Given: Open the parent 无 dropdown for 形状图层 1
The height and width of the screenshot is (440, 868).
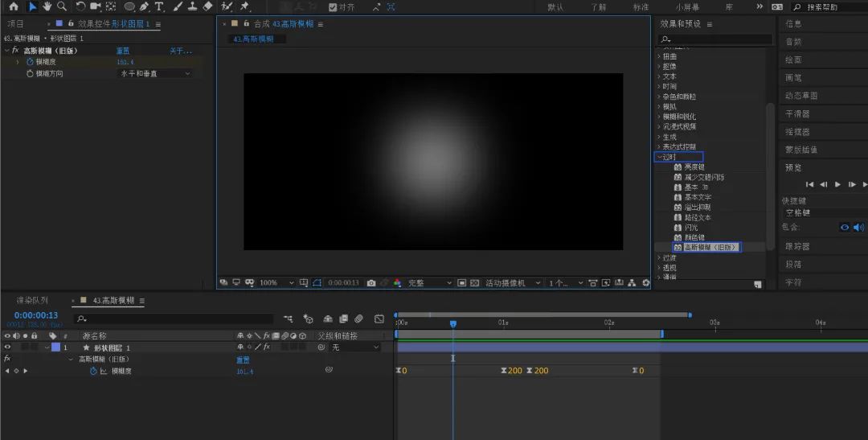Looking at the screenshot, I should tap(355, 347).
